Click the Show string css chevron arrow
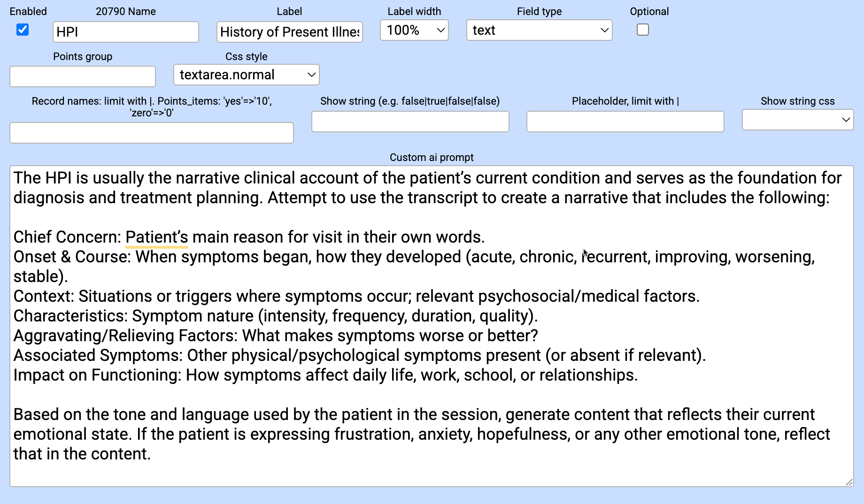The width and height of the screenshot is (864, 504). (x=846, y=120)
